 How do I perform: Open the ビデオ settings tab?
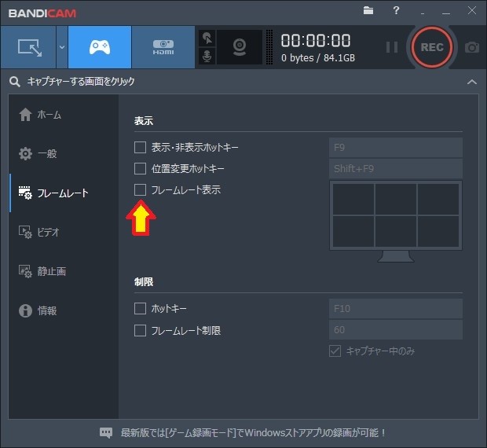[x=49, y=232]
